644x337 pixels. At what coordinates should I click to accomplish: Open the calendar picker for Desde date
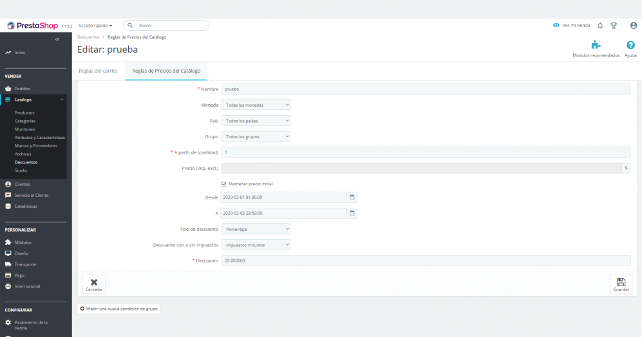click(352, 197)
